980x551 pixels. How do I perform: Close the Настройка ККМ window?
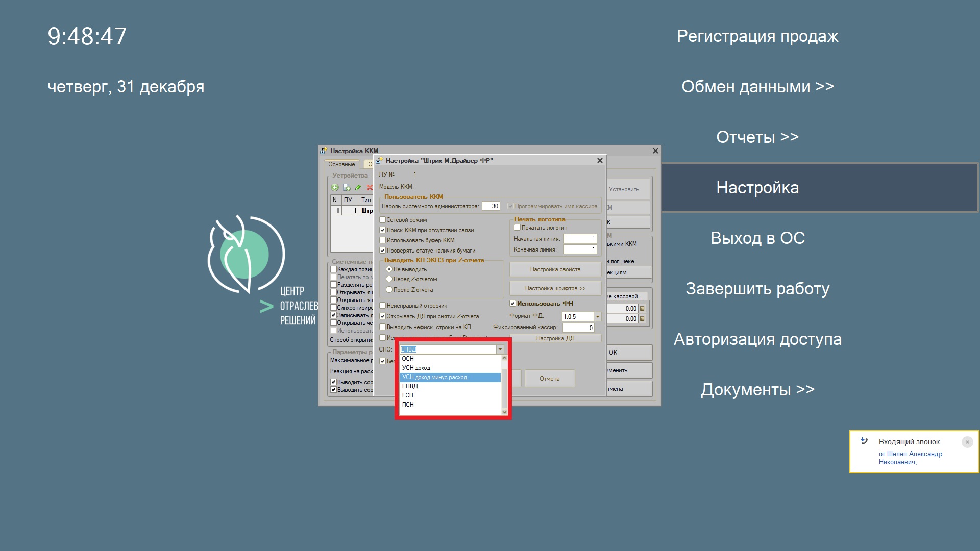[x=655, y=151]
